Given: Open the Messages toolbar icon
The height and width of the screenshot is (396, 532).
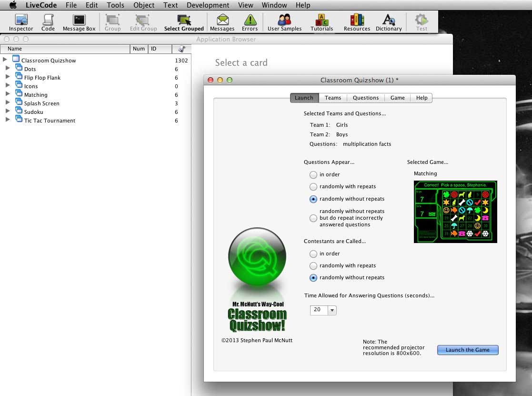Looking at the screenshot, I should point(222,22).
